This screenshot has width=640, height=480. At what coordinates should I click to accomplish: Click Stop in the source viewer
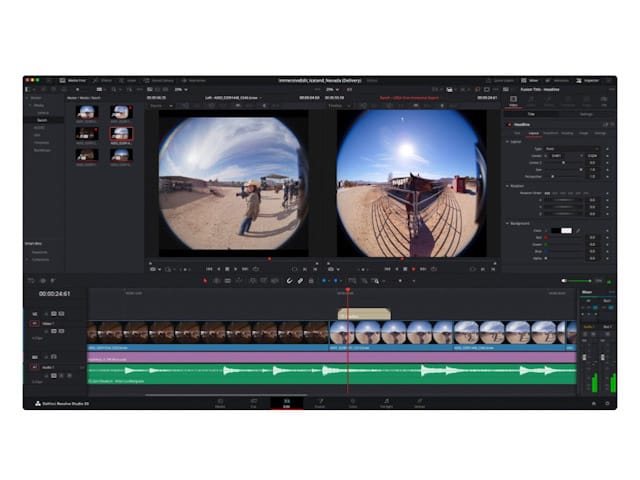(227, 269)
